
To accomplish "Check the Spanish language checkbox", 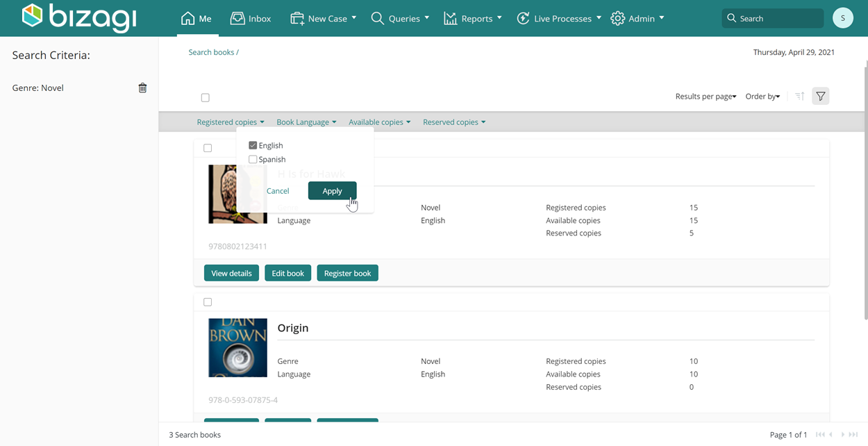I will coord(253,159).
